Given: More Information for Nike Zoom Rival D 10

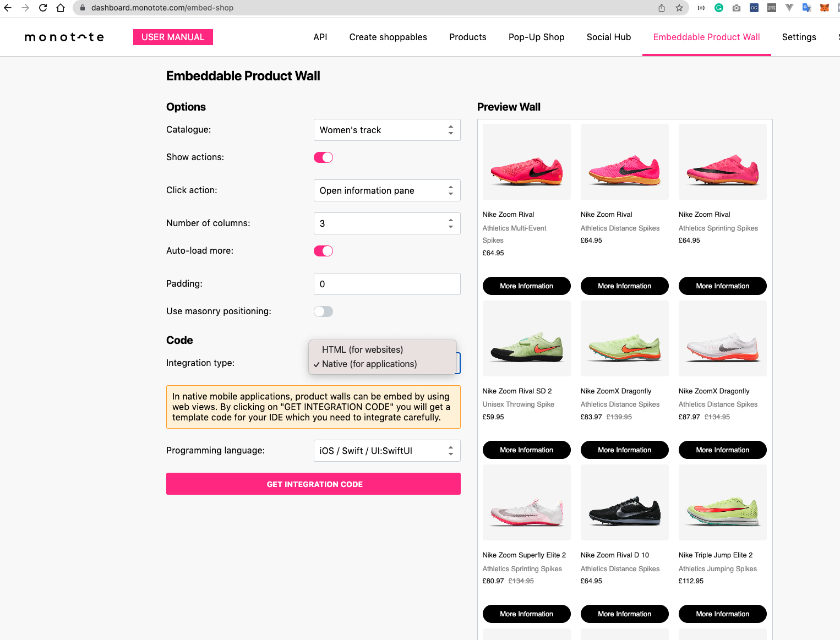Looking at the screenshot, I should coord(625,614).
